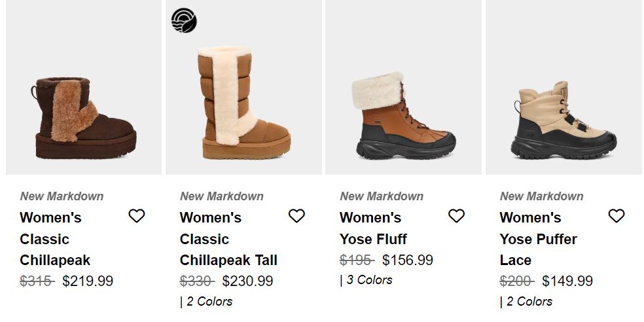The height and width of the screenshot is (322, 644).
Task: Open the tall chestnut Chillapeak boot image
Action: [243, 87]
